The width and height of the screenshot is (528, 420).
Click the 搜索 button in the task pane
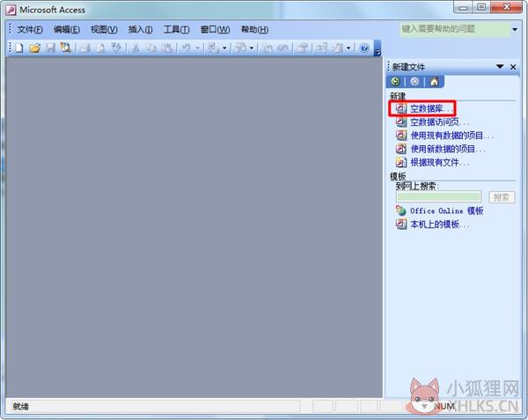point(502,197)
